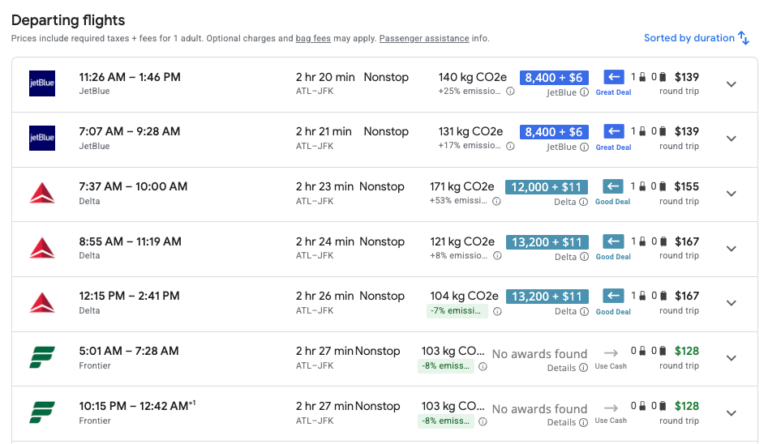Open emissions info icon for 140 kg flight
Screen dimensions: 768x444
click(x=510, y=91)
